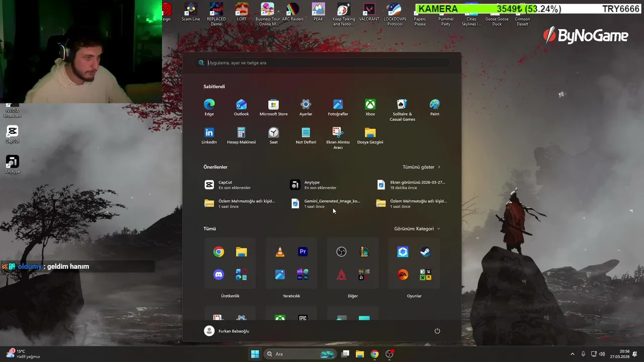The height and width of the screenshot is (362, 644).
Task: Open Dosya Gezgini in the pinned section
Action: click(370, 135)
